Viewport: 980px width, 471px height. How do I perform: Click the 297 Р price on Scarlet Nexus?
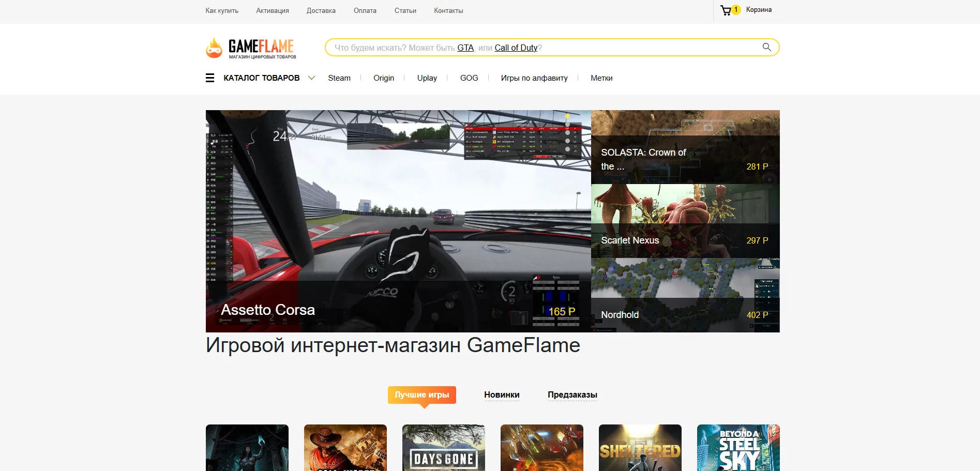[757, 240]
